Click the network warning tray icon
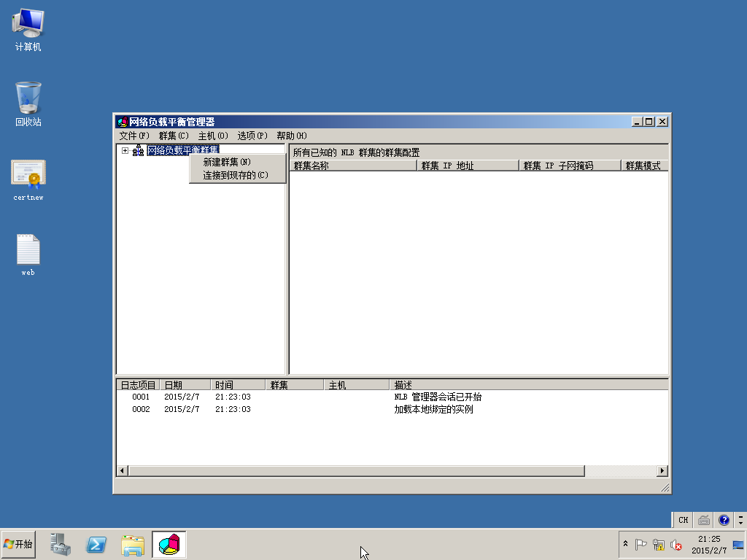The width and height of the screenshot is (747, 560). point(659,544)
